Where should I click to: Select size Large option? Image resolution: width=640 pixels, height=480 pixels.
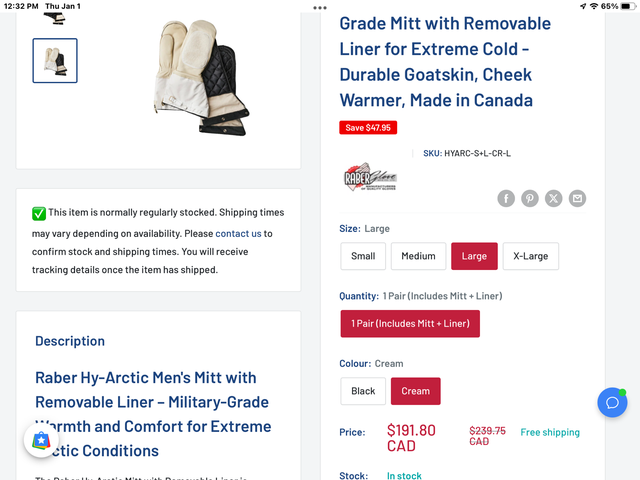474,256
